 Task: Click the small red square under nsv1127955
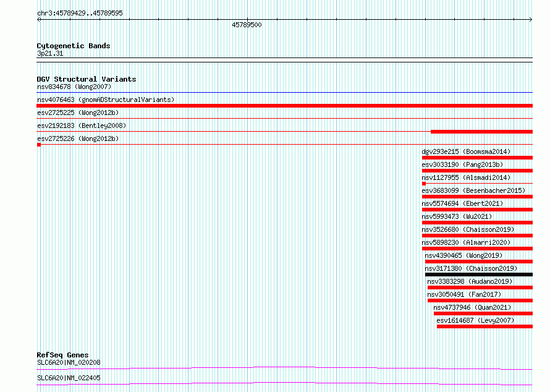click(x=424, y=184)
